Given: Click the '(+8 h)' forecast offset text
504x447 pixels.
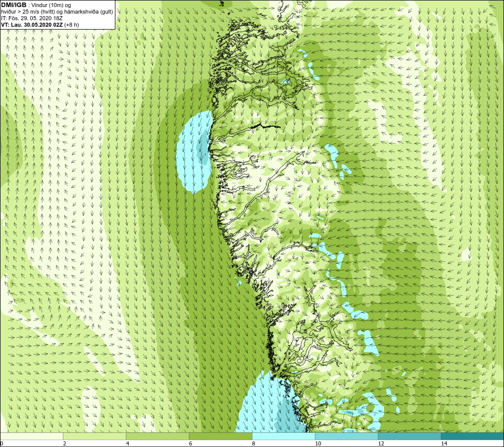Looking at the screenshot, I should click(x=72, y=25).
